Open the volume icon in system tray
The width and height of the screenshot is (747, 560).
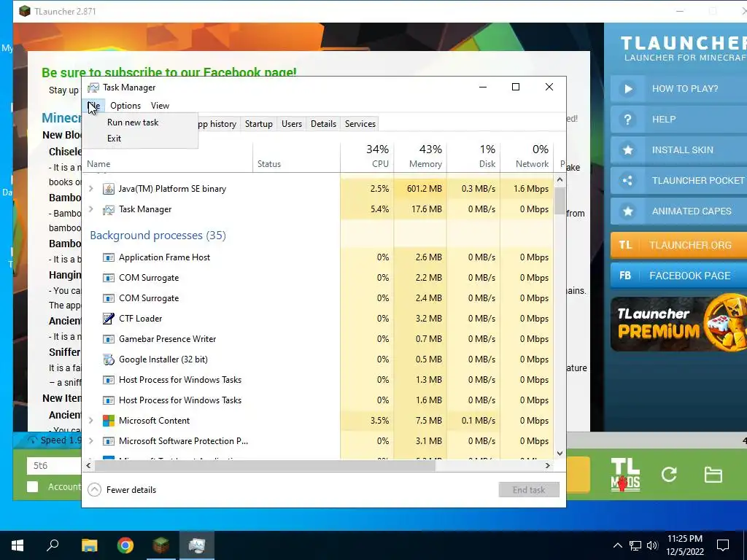[652, 545]
